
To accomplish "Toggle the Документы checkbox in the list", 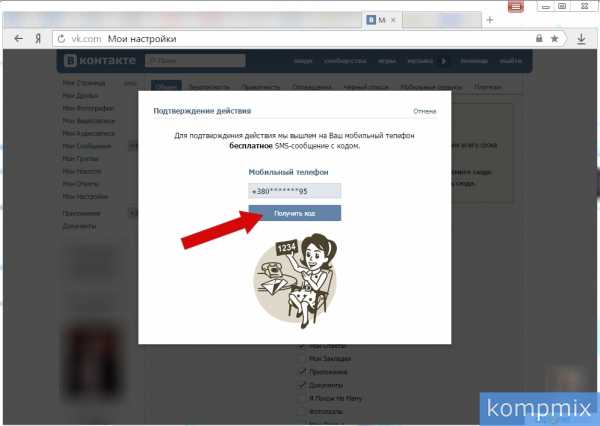I will 303,385.
